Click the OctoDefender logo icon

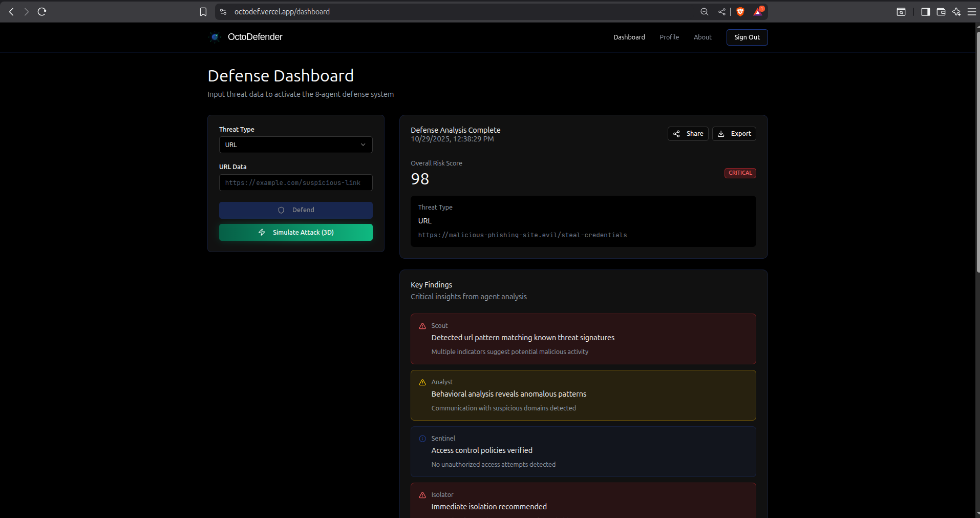215,37
